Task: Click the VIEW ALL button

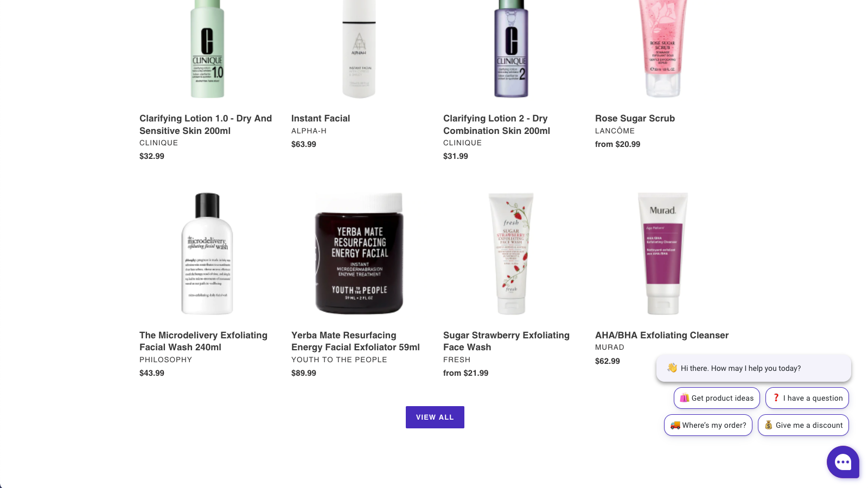Action: pos(435,417)
